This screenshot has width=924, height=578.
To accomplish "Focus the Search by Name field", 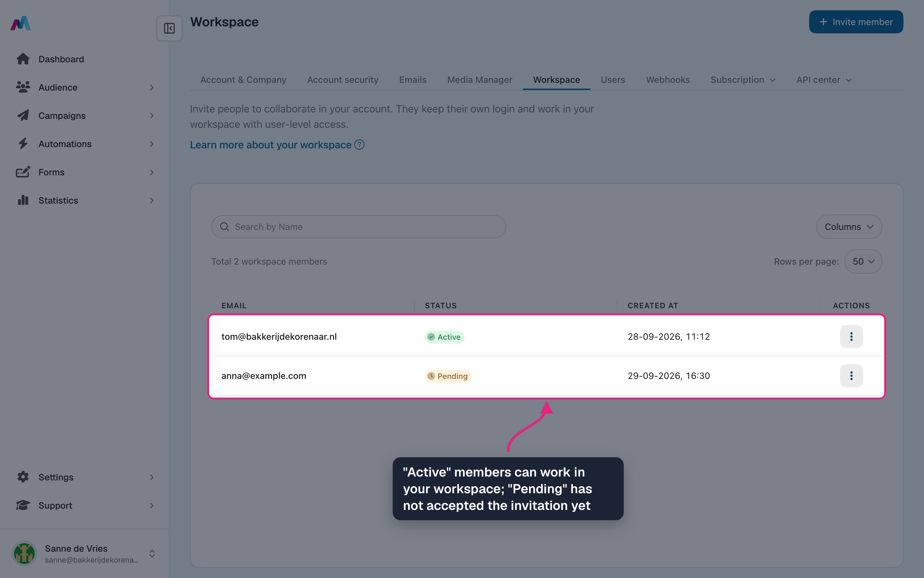I will (x=358, y=227).
